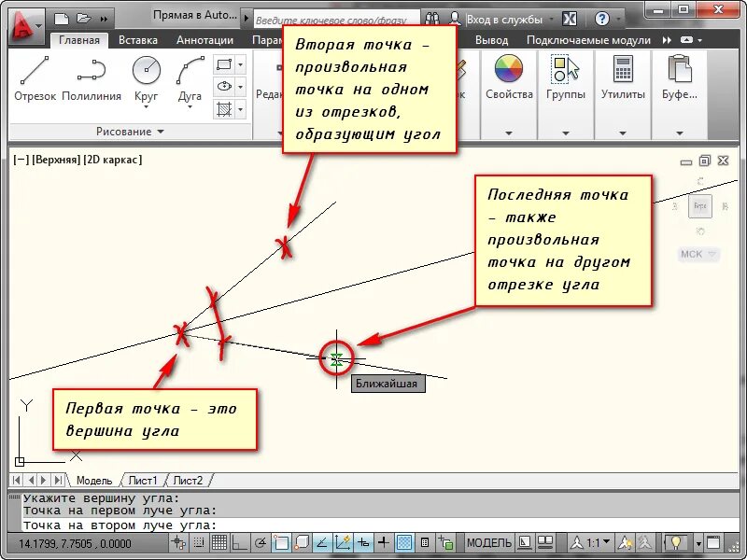Toggle transparency display in status bar
747x560 pixels.
pyautogui.click(x=404, y=543)
